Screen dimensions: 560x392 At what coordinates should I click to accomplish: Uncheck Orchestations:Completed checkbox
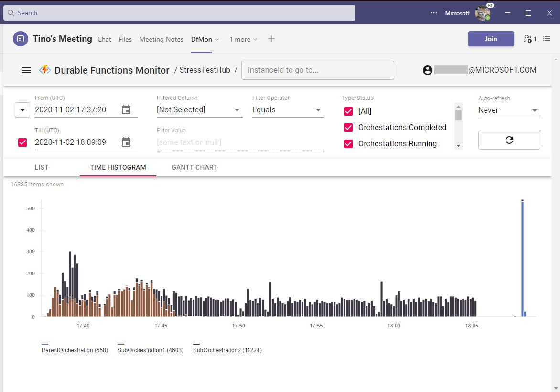(348, 128)
